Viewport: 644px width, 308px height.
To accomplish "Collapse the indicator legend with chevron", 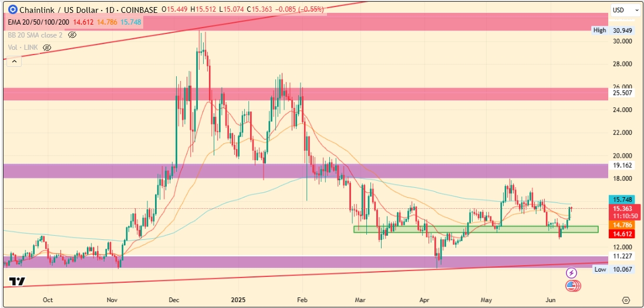I will tap(13, 60).
